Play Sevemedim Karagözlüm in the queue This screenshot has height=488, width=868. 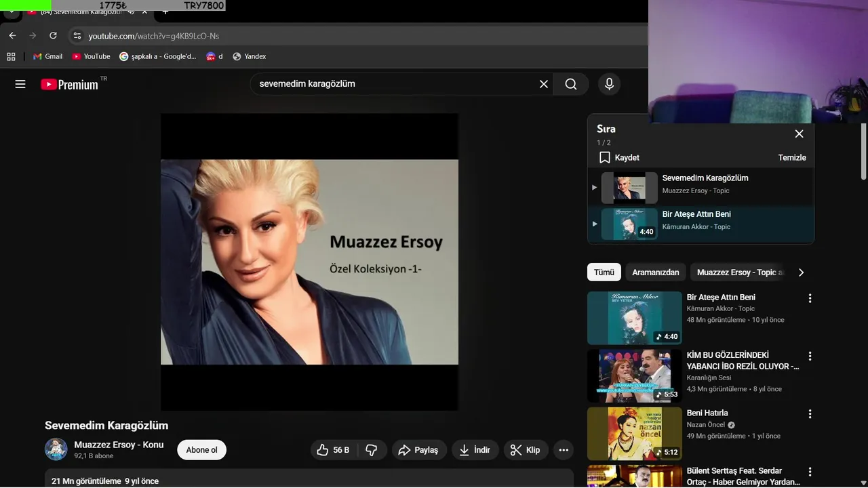click(701, 188)
